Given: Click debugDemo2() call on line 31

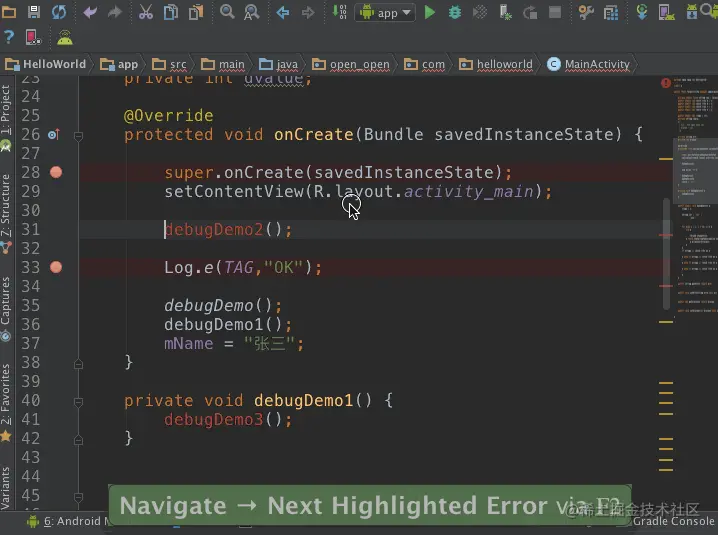Looking at the screenshot, I should click(228, 229).
